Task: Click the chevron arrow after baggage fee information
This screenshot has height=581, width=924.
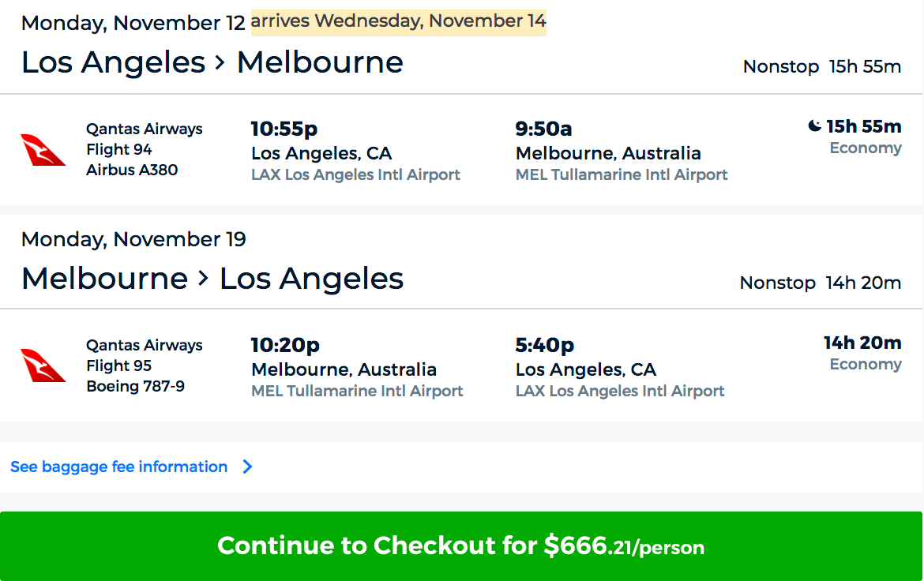Action: click(247, 467)
